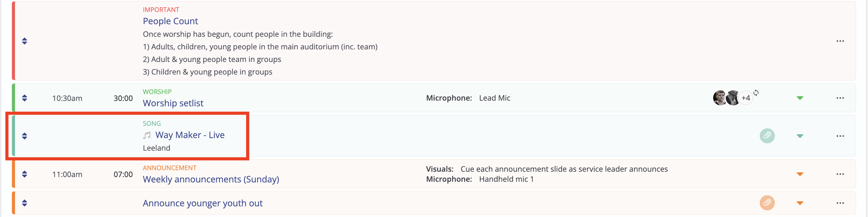Image resolution: width=868 pixels, height=217 pixels.
Task: Open three-dot menu on Weekly announcements row
Action: point(840,174)
